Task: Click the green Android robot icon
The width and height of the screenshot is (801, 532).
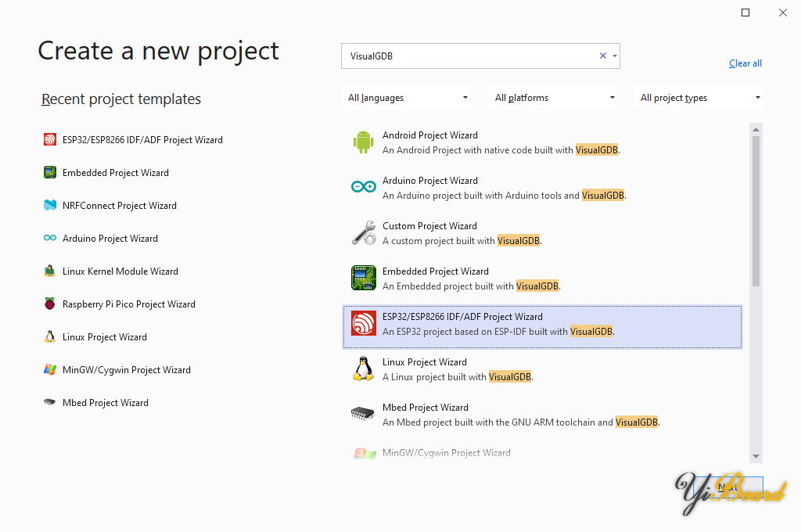Action: click(363, 142)
